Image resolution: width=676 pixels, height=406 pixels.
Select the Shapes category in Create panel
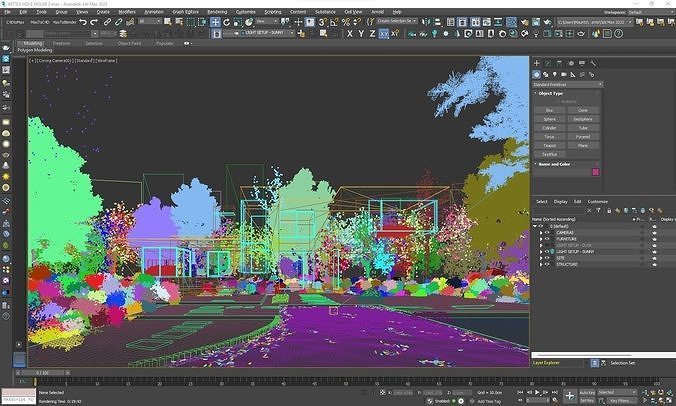coord(545,75)
